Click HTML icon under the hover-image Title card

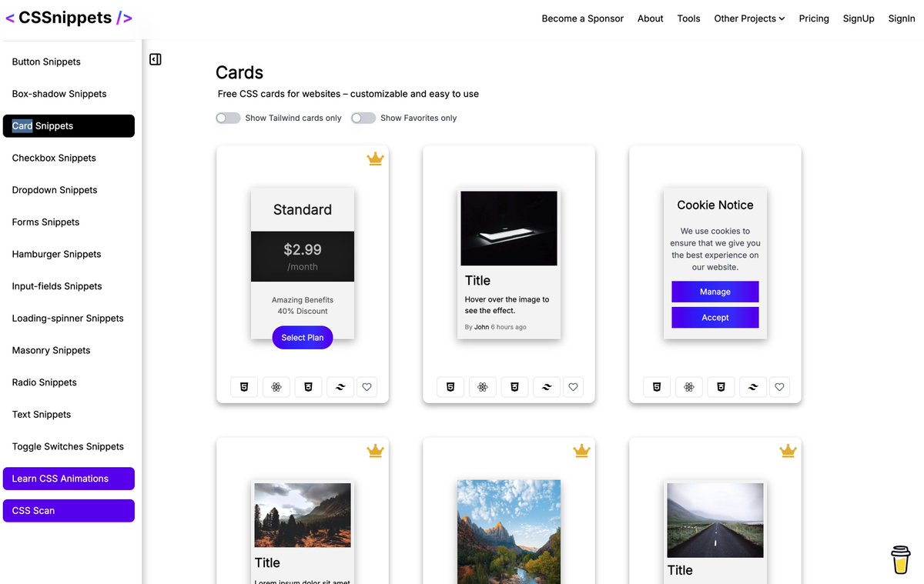pyautogui.click(x=450, y=387)
